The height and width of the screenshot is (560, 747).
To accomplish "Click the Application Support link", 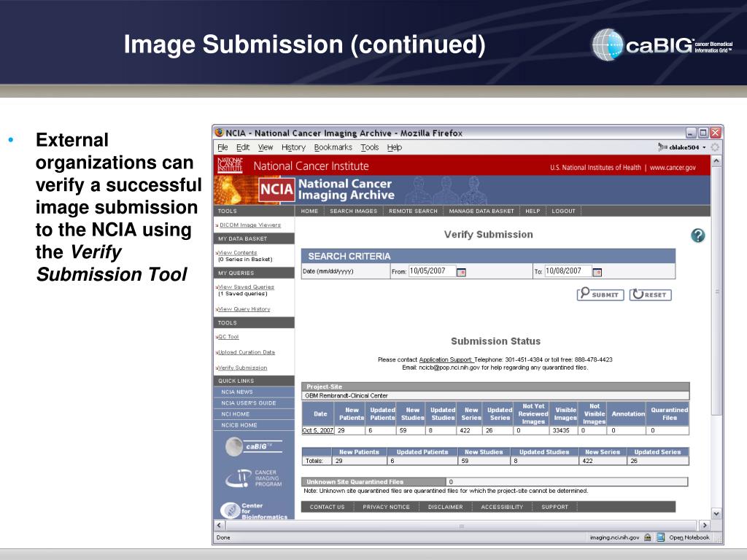I will [446, 359].
